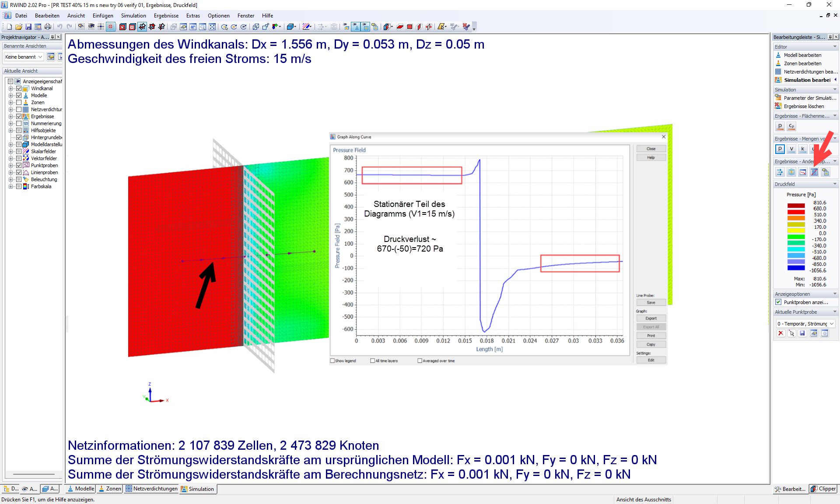Click the print toolbar icon
The width and height of the screenshot is (840, 504).
(48, 27)
